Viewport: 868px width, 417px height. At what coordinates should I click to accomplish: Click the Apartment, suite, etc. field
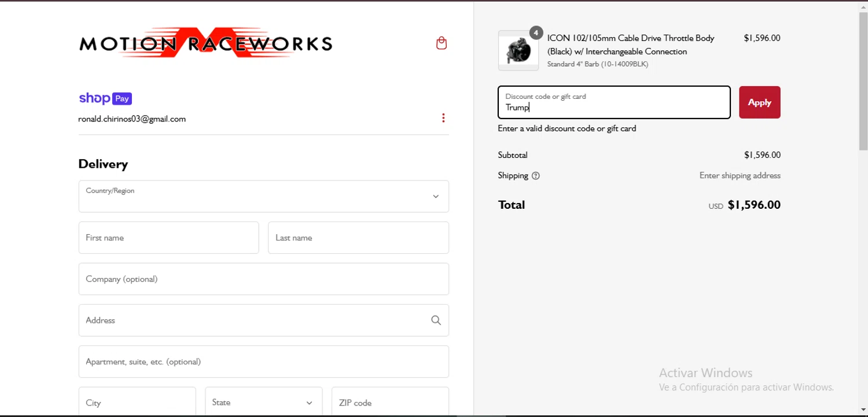coord(264,361)
